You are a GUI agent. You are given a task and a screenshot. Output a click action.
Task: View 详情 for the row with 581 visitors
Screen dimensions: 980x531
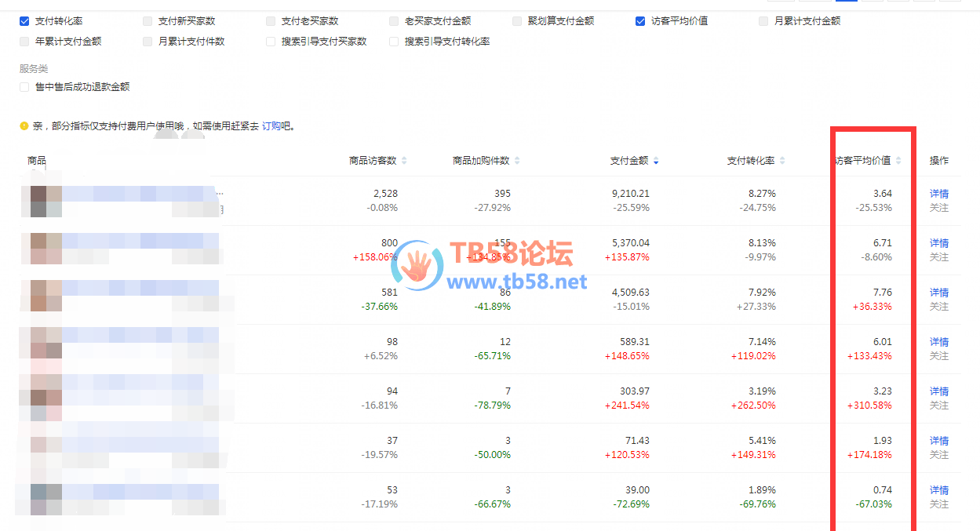pyautogui.click(x=938, y=293)
